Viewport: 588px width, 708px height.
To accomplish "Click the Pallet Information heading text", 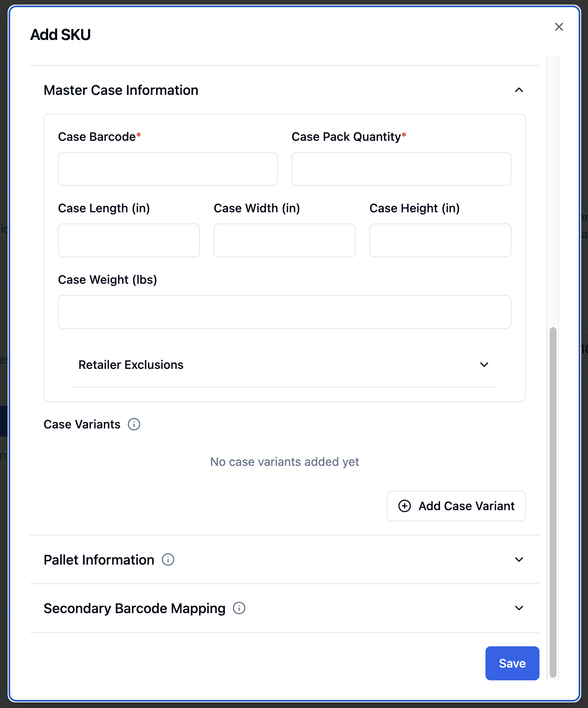I will (99, 560).
